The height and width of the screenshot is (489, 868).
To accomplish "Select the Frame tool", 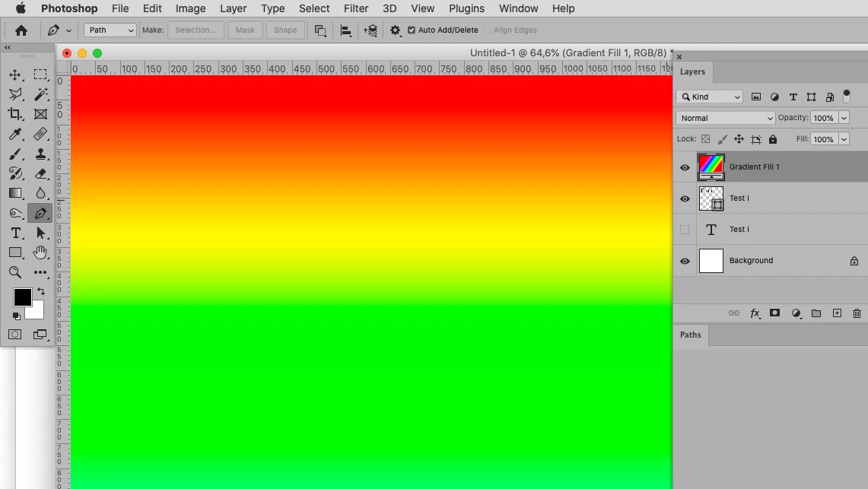I will 40,114.
